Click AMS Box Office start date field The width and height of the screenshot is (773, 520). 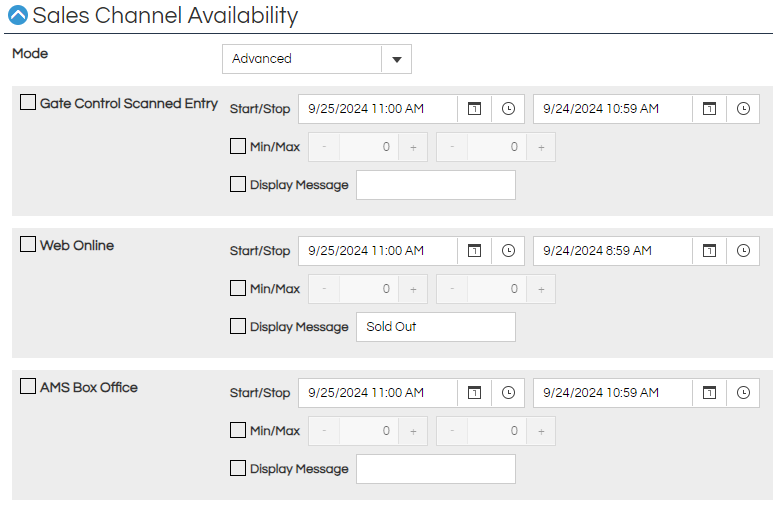pos(377,393)
